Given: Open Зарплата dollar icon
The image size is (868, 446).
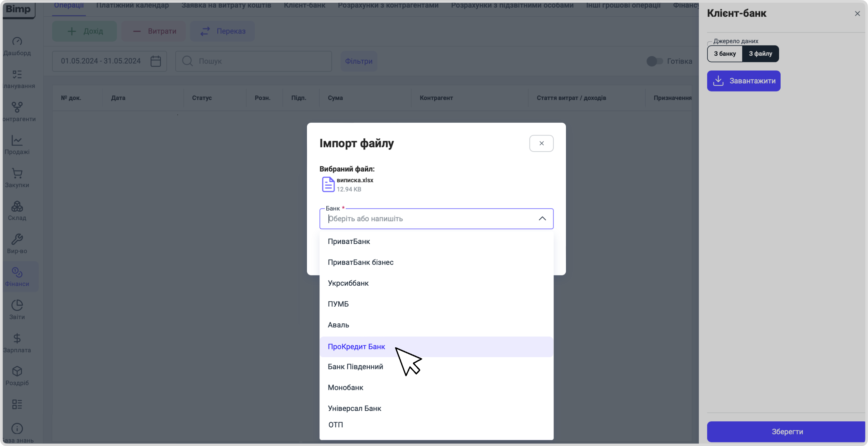Looking at the screenshot, I should [x=17, y=338].
